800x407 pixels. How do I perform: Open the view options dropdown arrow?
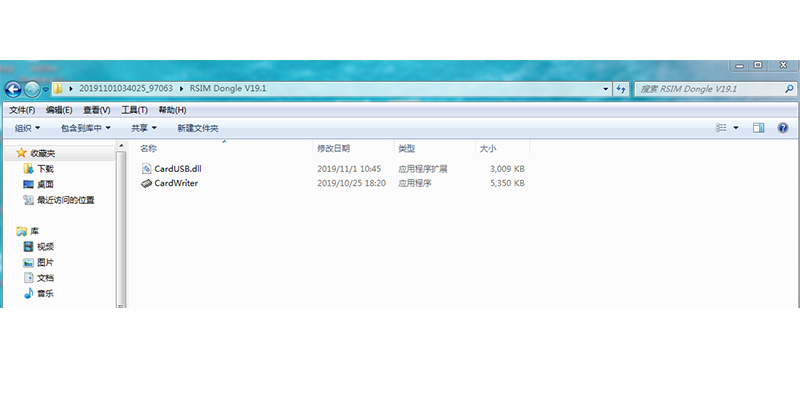point(736,128)
